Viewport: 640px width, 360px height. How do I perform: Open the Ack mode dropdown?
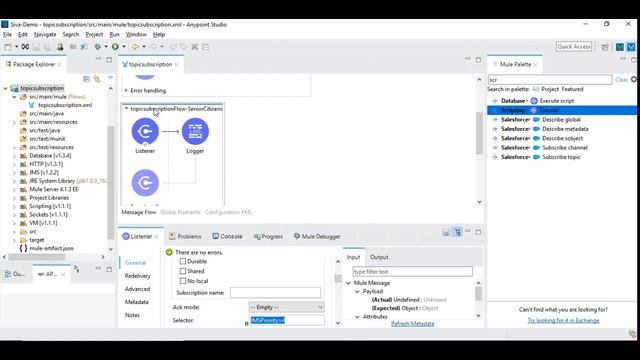click(287, 307)
